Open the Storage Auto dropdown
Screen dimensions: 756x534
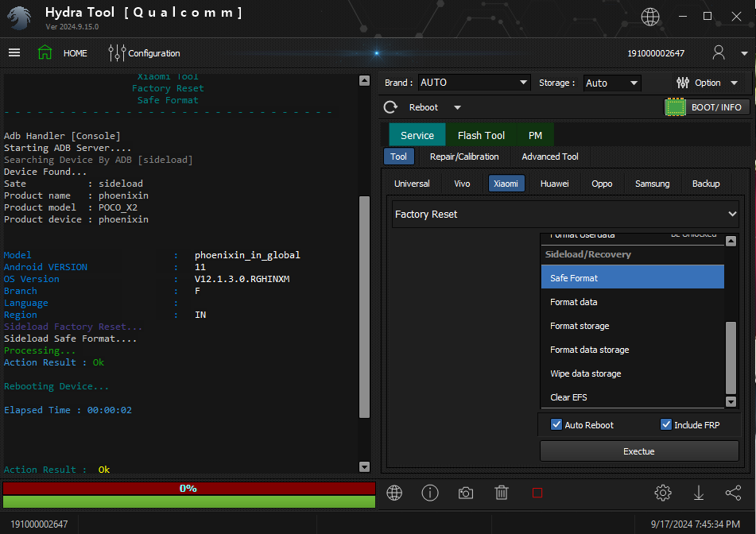point(612,83)
